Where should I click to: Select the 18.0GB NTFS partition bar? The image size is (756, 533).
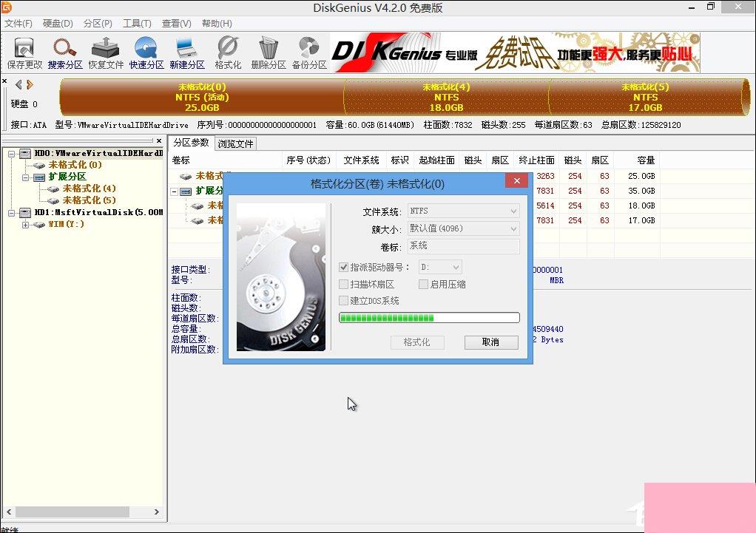point(447,98)
